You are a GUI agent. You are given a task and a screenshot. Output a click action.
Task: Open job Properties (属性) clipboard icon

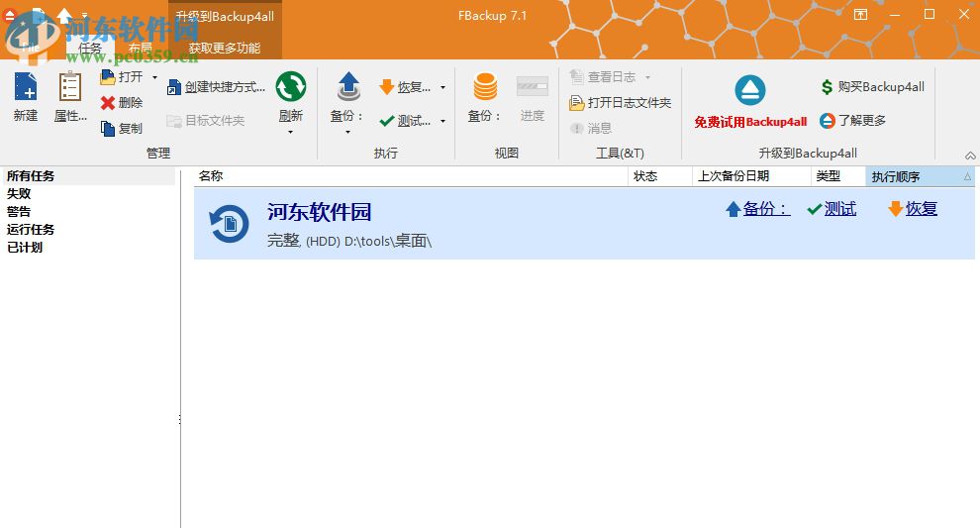[x=70, y=86]
